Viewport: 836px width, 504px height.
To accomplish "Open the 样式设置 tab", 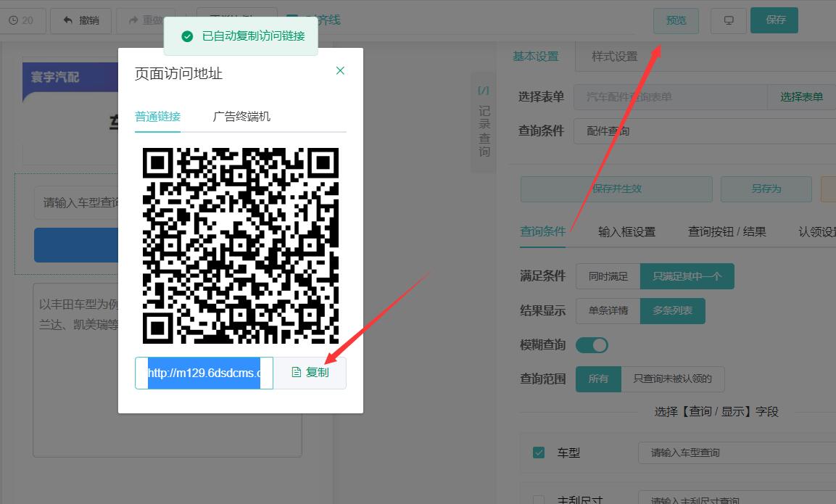I will click(614, 56).
